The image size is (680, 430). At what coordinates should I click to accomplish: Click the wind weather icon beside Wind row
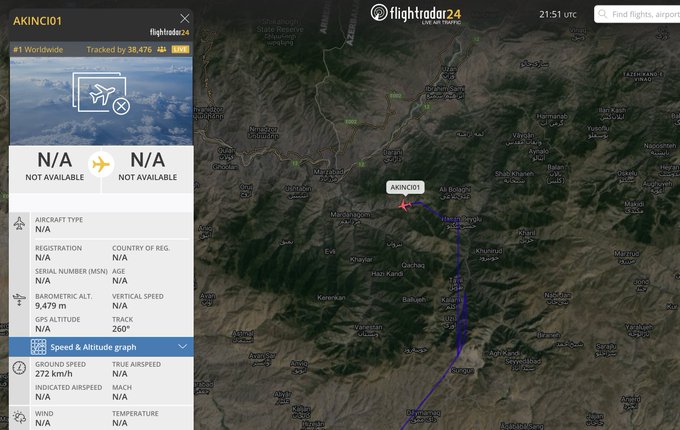click(19, 417)
